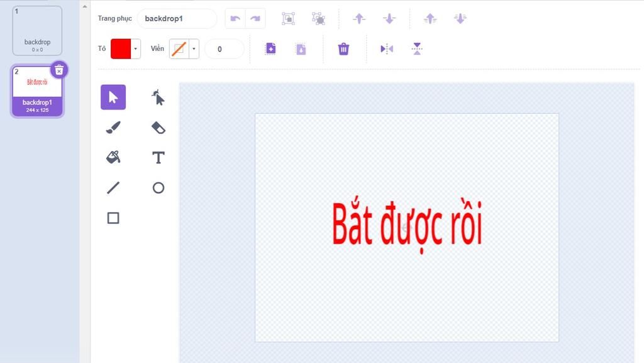Select the Rectangle shape tool

(x=113, y=218)
